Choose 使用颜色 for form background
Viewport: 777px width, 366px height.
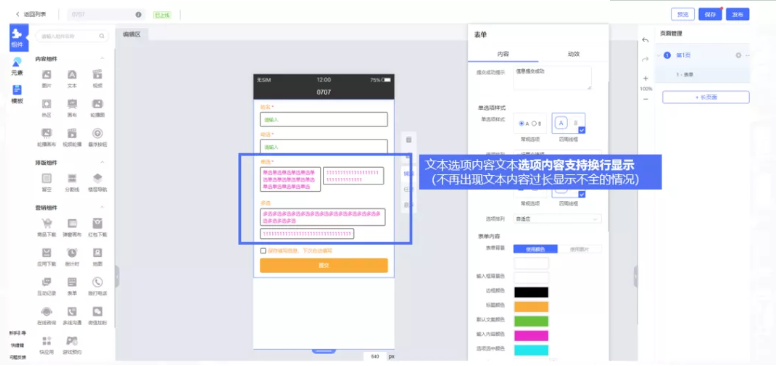click(535, 249)
